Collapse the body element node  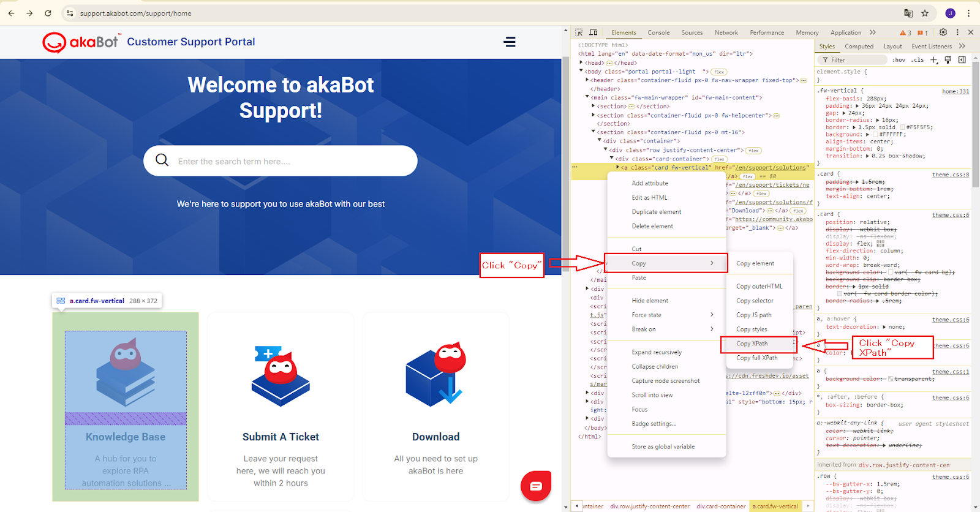[581, 71]
